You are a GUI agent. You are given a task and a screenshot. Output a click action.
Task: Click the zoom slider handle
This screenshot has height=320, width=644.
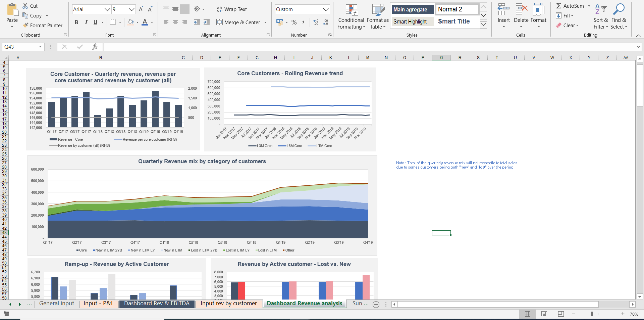pyautogui.click(x=592, y=314)
